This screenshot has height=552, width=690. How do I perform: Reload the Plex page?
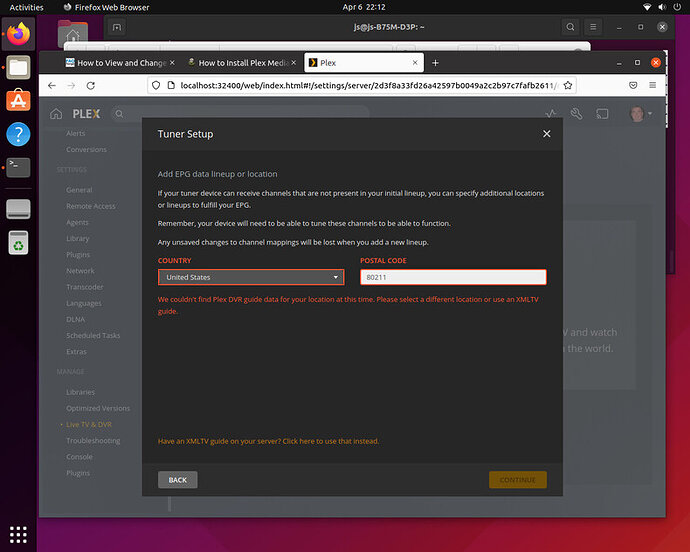91,85
